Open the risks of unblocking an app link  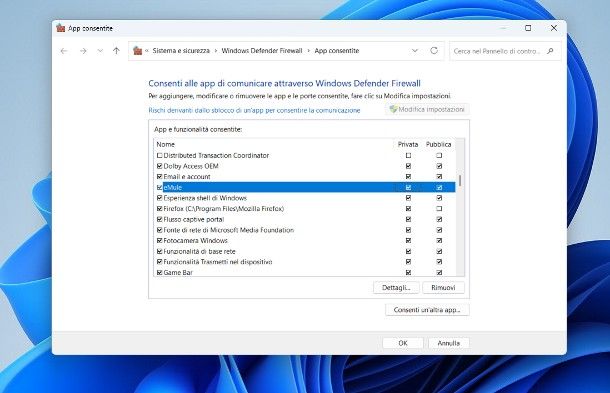[254, 111]
